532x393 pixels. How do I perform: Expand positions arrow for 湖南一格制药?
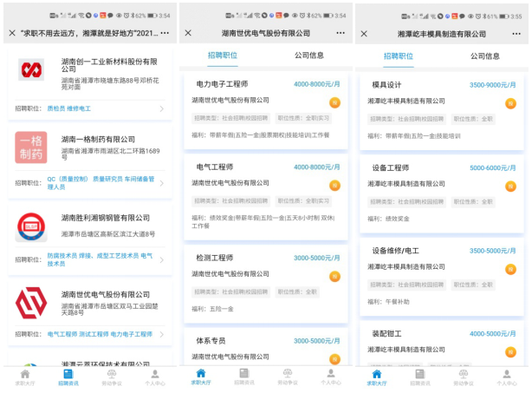pyautogui.click(x=161, y=183)
